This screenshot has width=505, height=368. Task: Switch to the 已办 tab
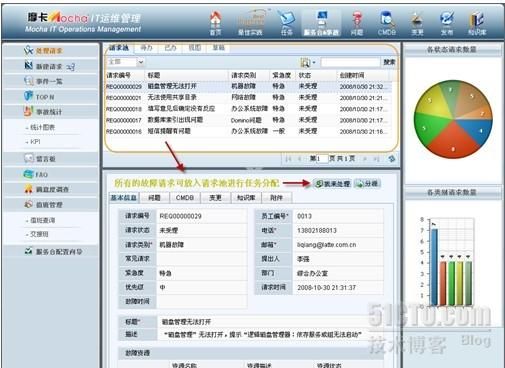(x=170, y=48)
